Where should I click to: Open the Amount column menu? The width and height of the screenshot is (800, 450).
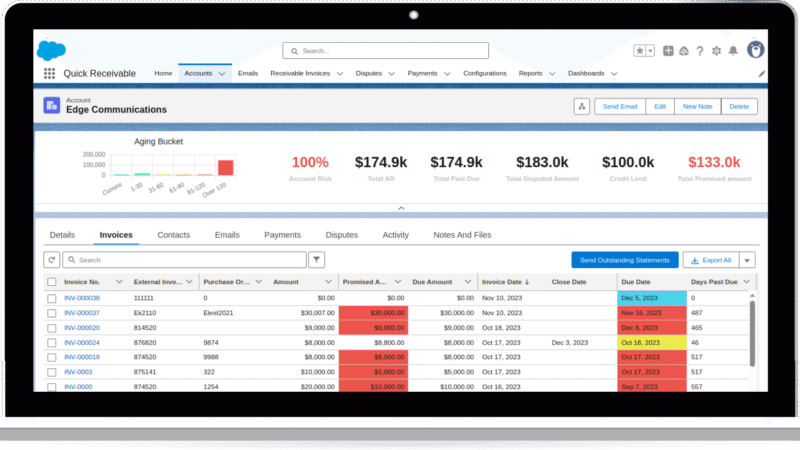coord(328,282)
